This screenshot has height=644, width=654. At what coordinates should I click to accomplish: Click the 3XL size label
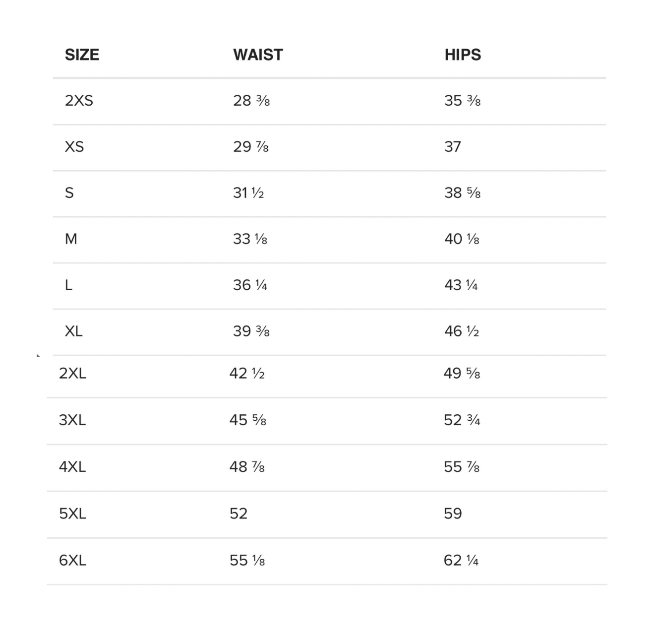[x=72, y=420]
